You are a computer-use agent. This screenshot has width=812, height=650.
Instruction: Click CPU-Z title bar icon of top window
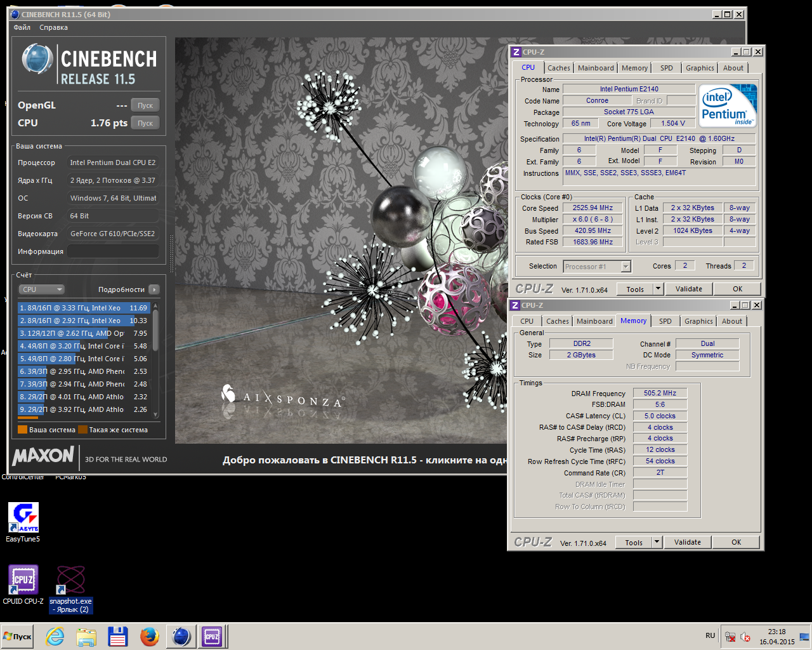(516, 52)
